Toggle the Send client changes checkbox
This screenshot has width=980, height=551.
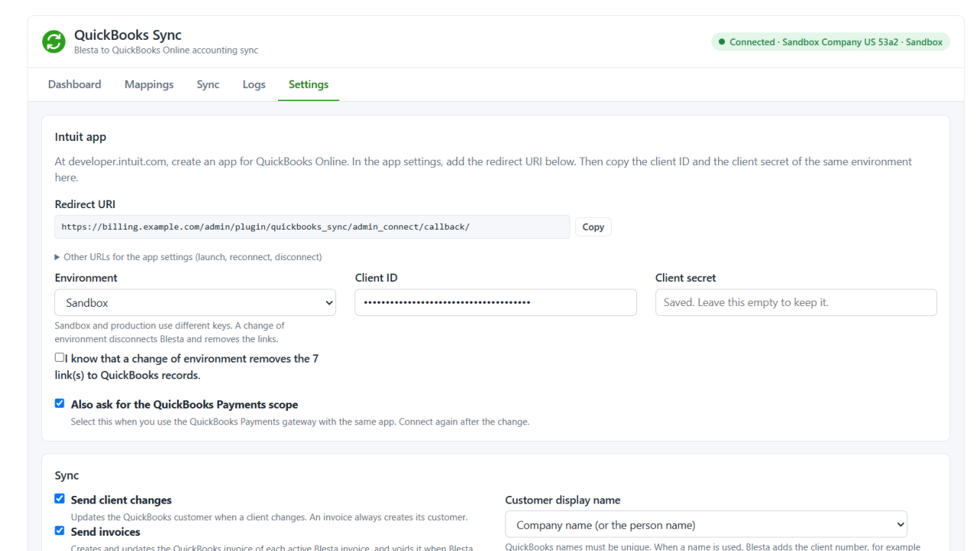click(x=60, y=498)
